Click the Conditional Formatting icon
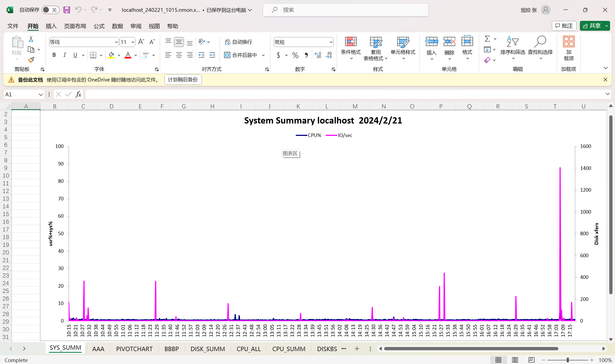The width and height of the screenshot is (615, 364). [x=351, y=42]
